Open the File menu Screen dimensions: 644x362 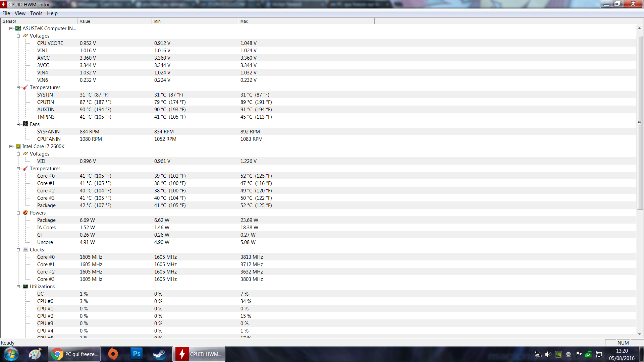(x=6, y=13)
